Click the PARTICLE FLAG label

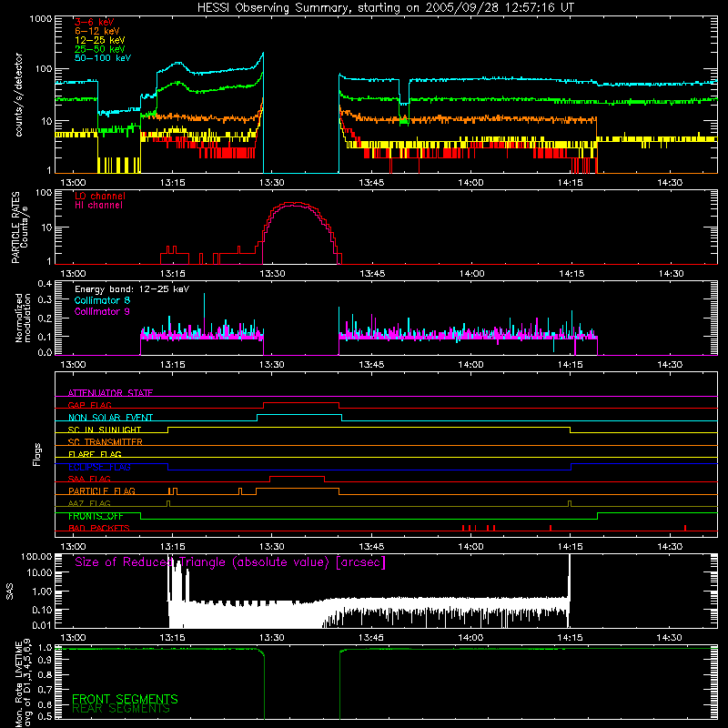102,490
